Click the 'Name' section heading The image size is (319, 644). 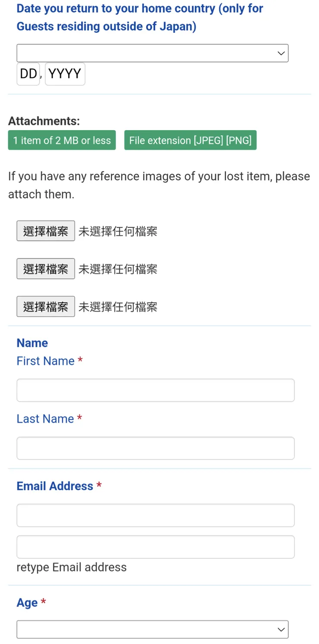[32, 343]
